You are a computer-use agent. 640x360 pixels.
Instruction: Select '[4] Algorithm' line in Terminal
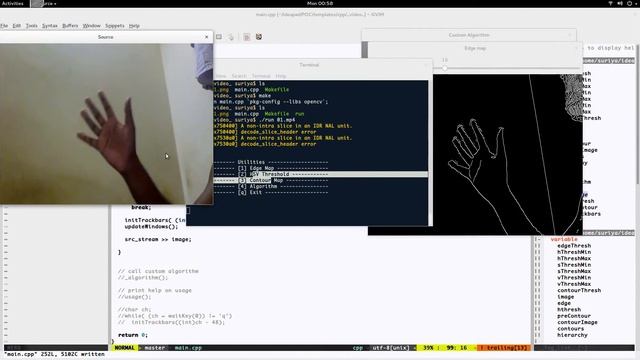pyautogui.click(x=271, y=187)
